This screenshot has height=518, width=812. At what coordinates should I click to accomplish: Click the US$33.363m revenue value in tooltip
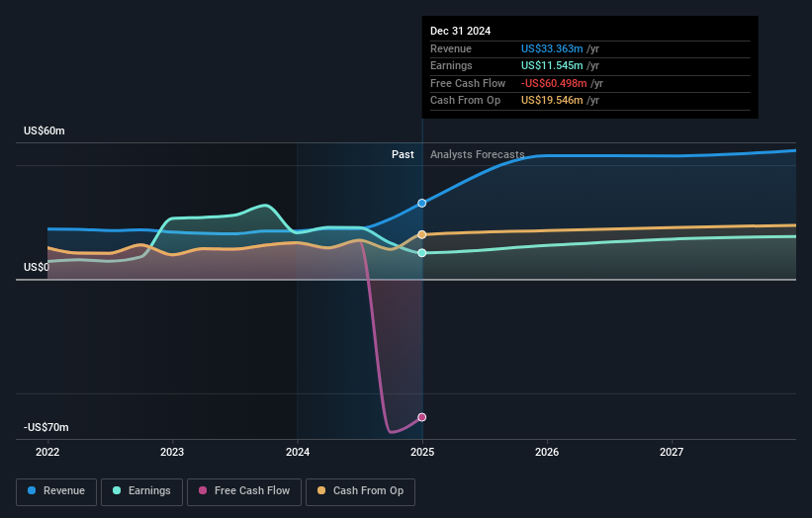tap(552, 48)
